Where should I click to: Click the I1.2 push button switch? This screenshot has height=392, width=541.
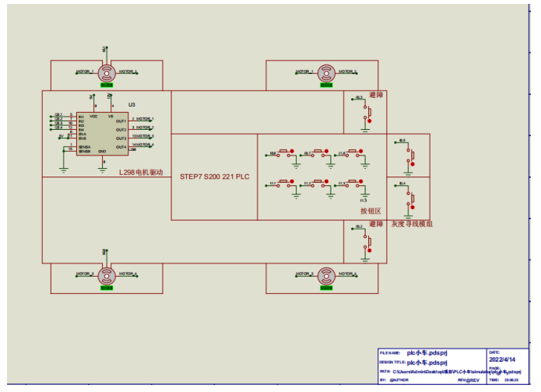pyautogui.click(x=319, y=184)
